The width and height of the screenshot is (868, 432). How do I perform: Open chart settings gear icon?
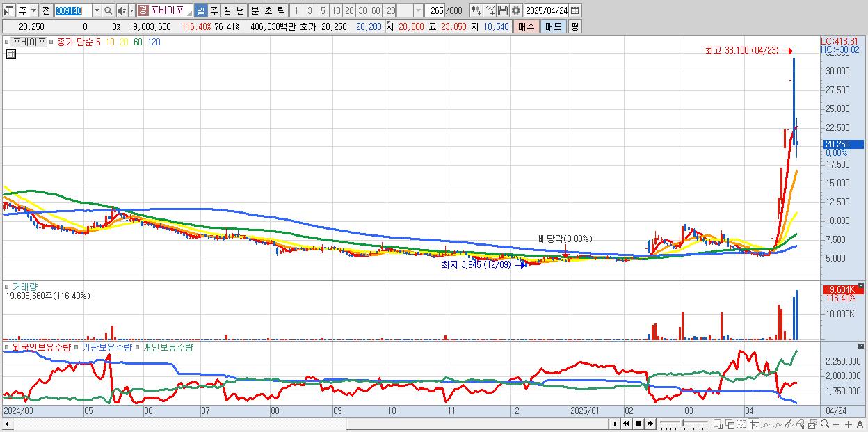tap(516, 10)
